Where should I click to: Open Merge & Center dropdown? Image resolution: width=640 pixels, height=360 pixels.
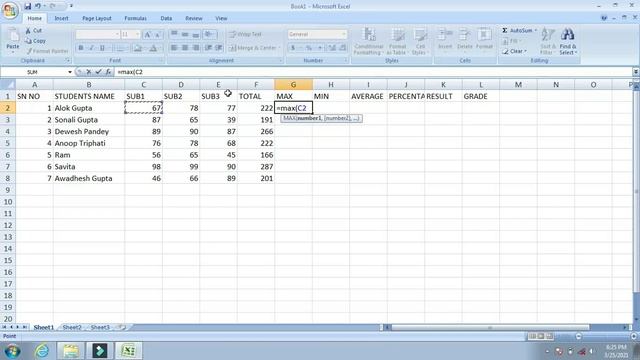click(280, 48)
